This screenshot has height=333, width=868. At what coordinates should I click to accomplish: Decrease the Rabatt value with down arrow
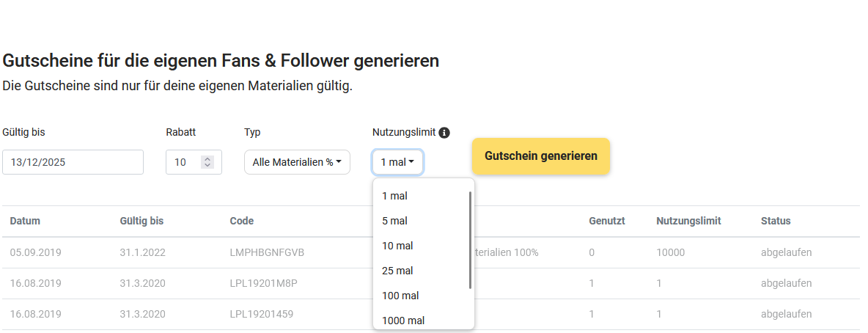tap(207, 165)
